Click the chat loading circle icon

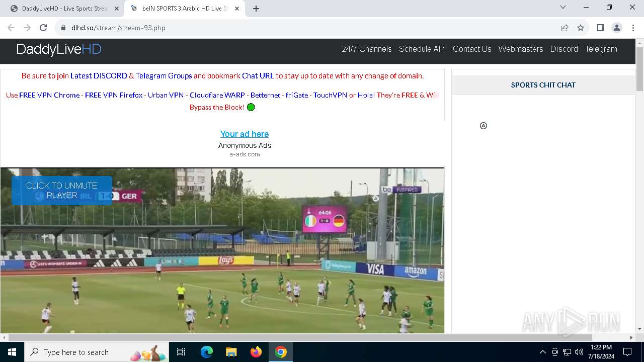484,126
